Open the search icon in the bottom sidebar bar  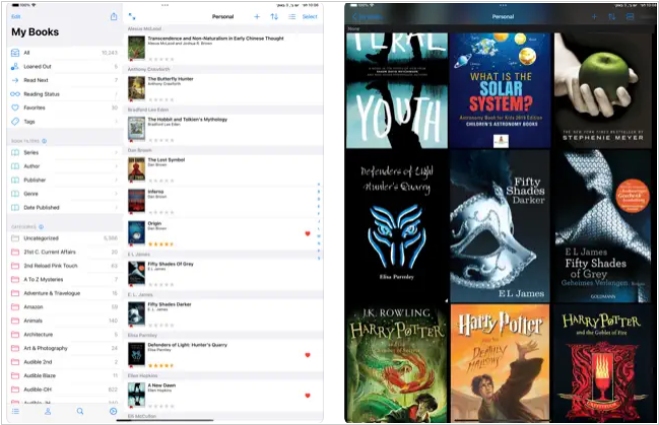80,411
